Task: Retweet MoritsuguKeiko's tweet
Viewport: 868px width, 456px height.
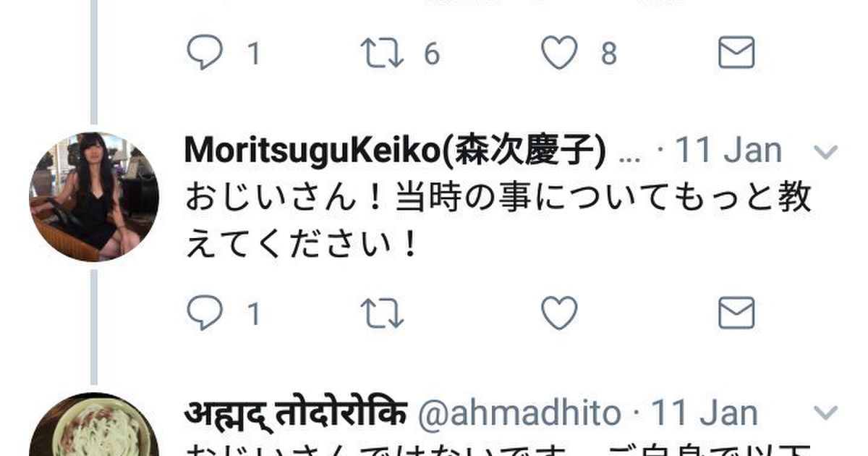Action: pyautogui.click(x=382, y=313)
